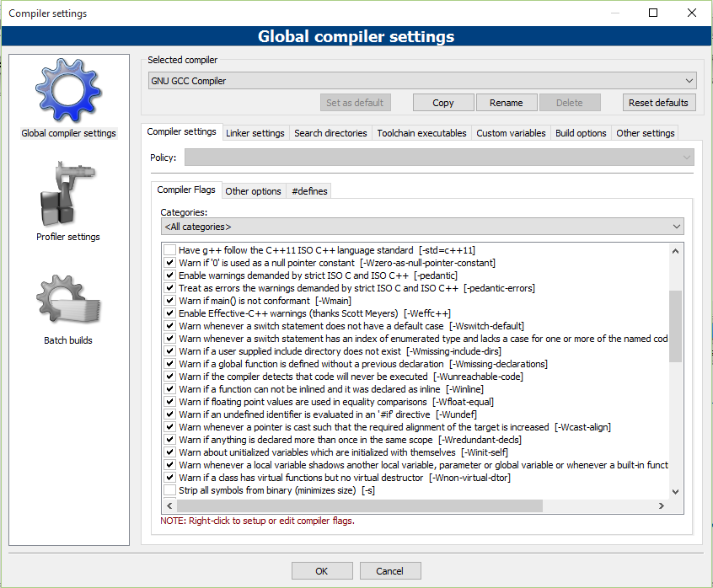
Task: Enable the -std=c++11 checkbox
Action: (x=169, y=250)
